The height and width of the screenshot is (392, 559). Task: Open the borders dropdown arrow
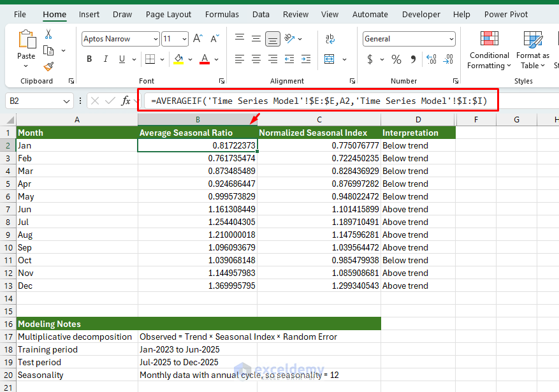coord(162,59)
